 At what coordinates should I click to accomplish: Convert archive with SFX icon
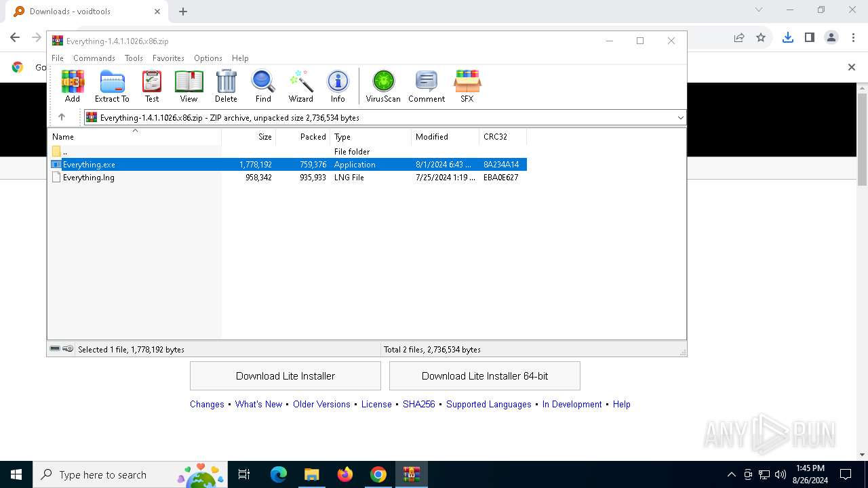(467, 86)
